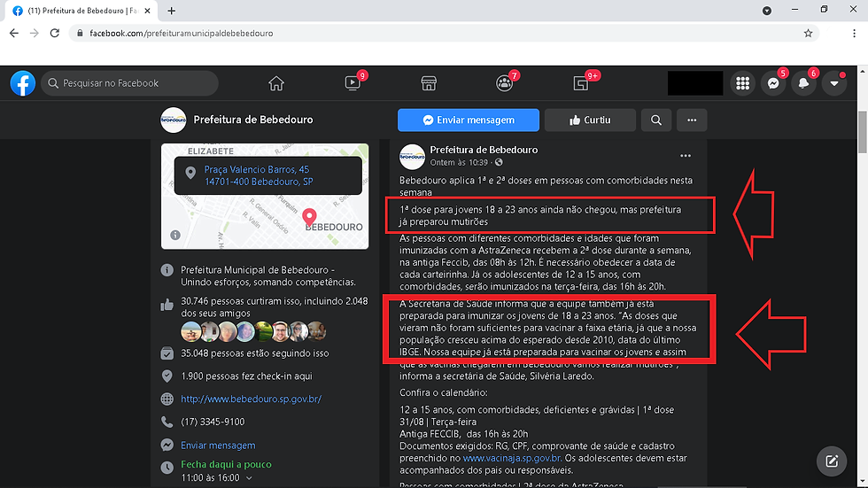This screenshot has width=868, height=488.
Task: Click the map info icon
Action: (175, 236)
